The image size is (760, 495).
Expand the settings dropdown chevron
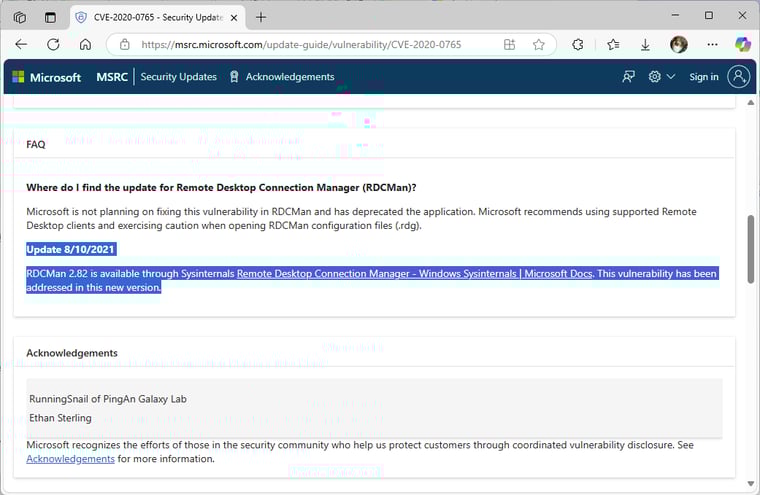coord(671,77)
